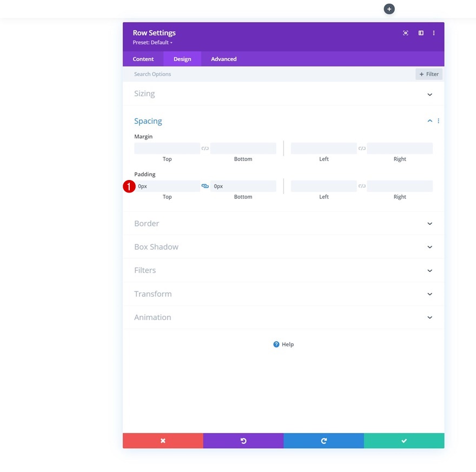Click the Help question mark icon
Viewport: 476px width, 472px height.
(276, 344)
